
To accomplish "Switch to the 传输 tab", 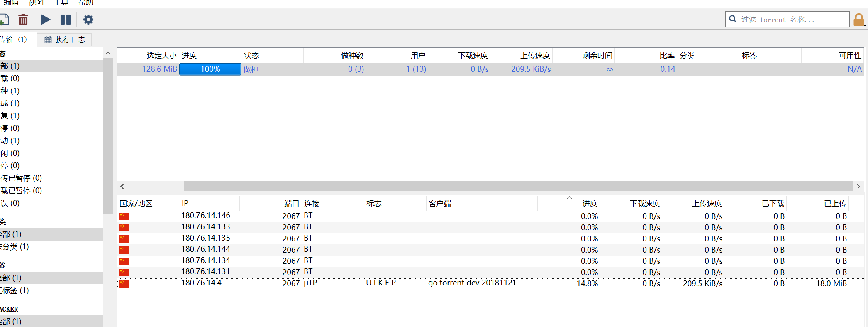I will click(x=13, y=39).
